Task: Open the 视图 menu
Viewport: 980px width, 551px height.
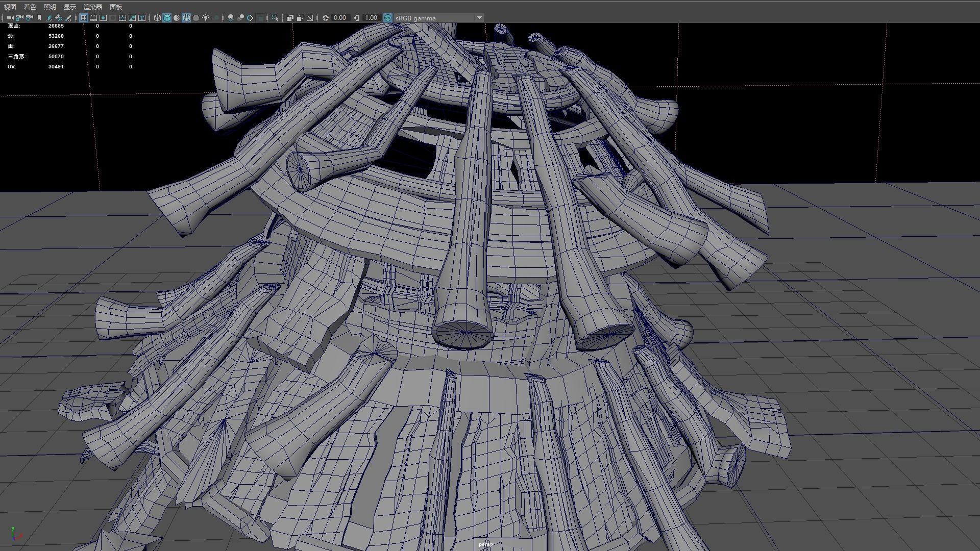Action: tap(10, 7)
